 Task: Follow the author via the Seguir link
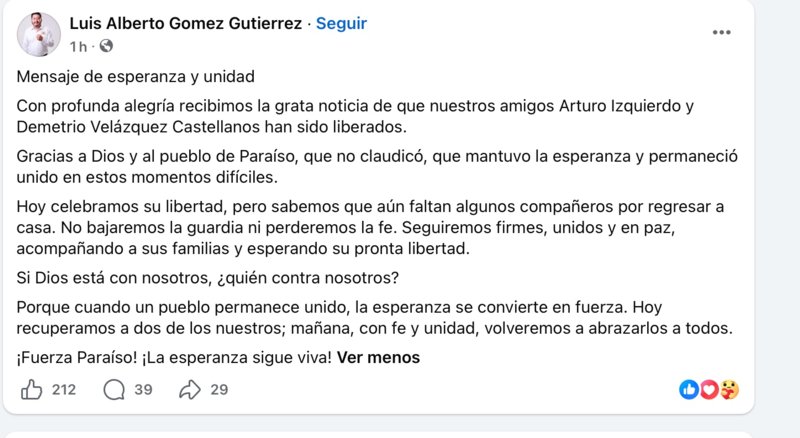point(341,23)
